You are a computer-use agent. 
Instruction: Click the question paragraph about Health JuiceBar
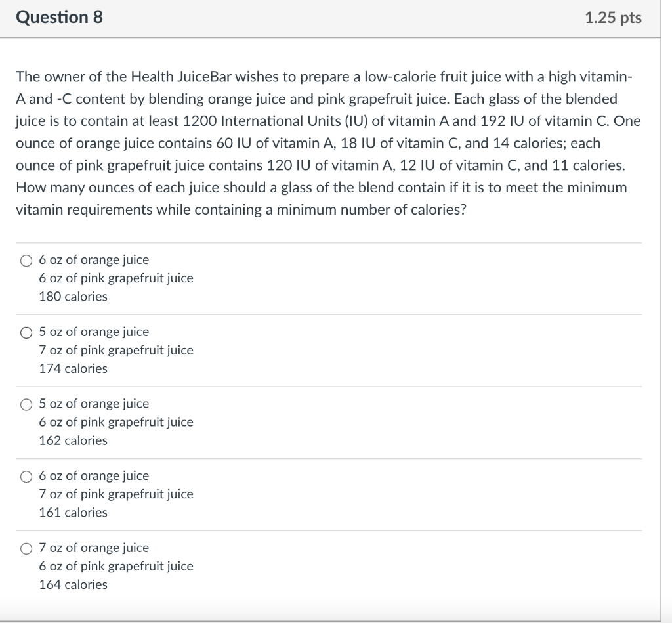click(328, 143)
